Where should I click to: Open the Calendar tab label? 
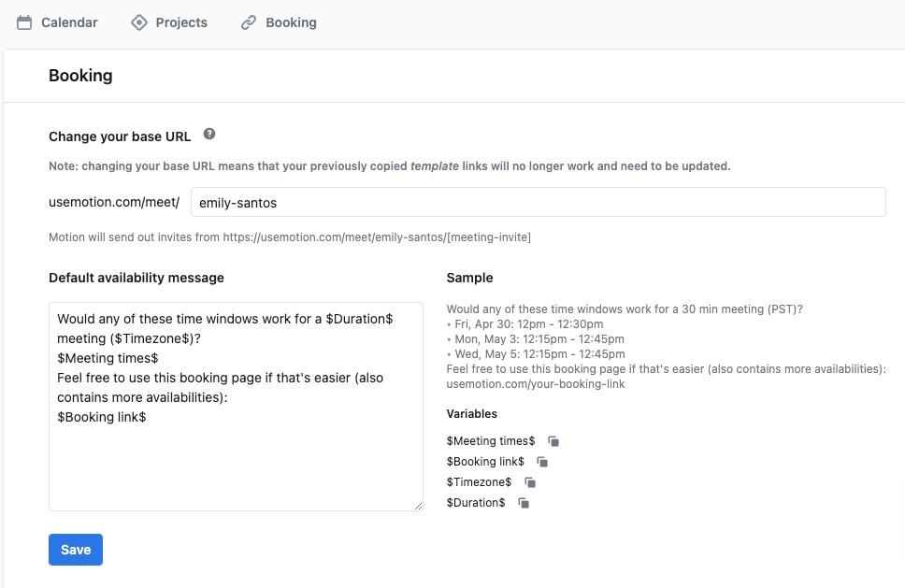(69, 22)
